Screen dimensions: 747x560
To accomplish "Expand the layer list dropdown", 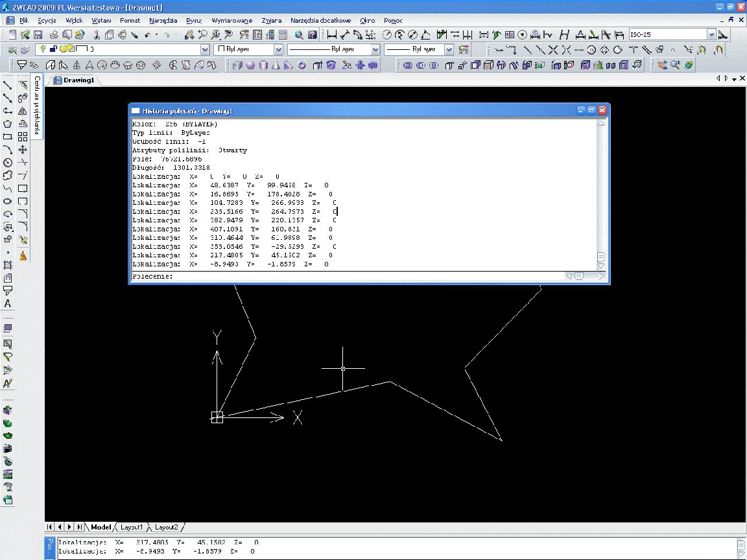I will tap(205, 49).
